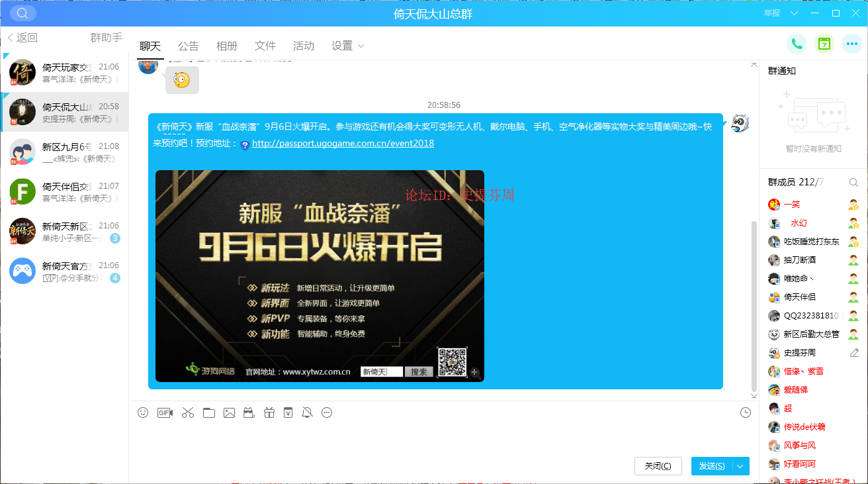Open the 活动 activities tab
Screen dimensions: 868x484
pos(304,46)
